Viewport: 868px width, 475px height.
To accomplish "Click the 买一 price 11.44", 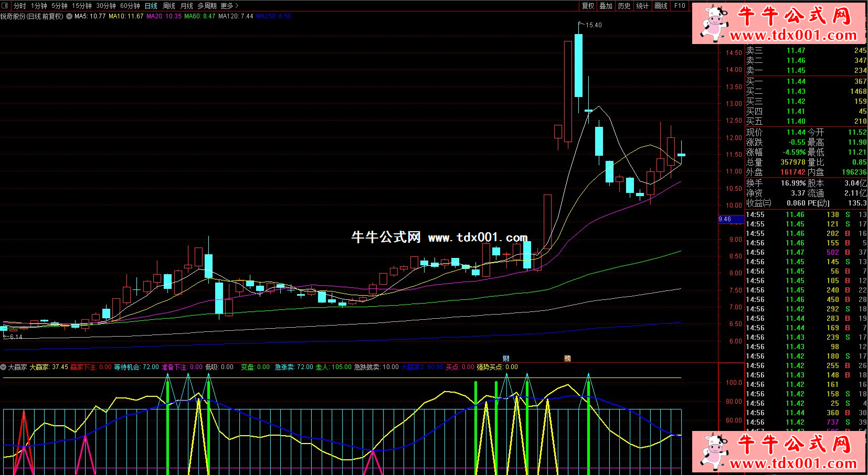I will point(796,81).
